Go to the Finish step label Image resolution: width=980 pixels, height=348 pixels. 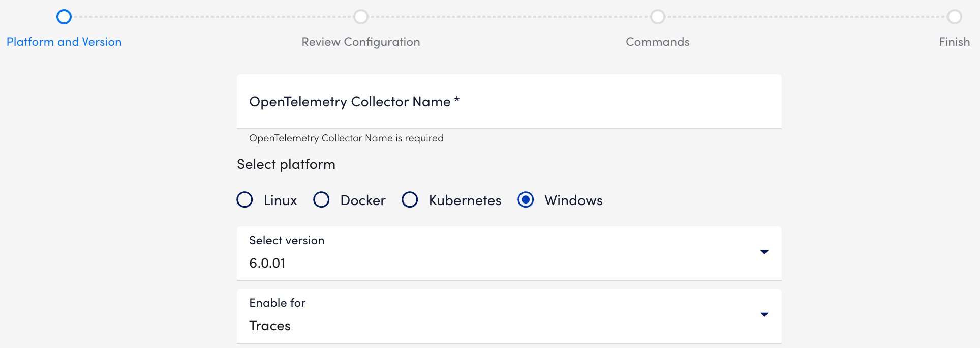coord(954,42)
